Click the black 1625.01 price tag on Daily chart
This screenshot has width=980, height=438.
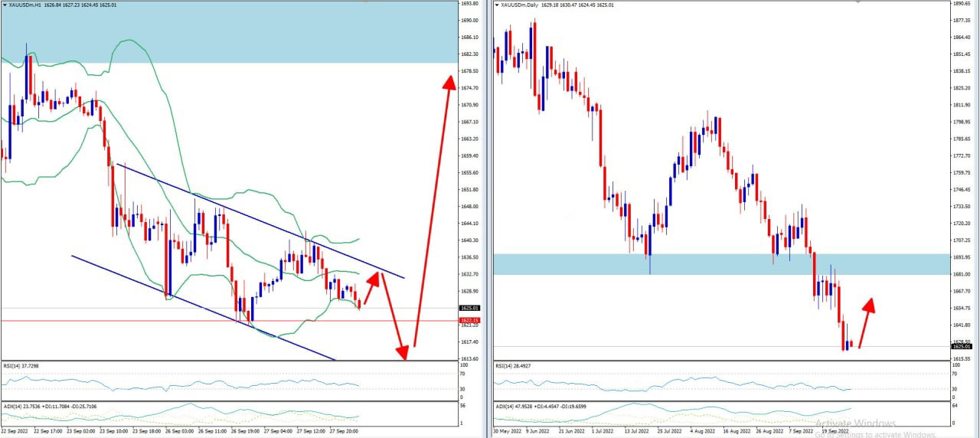962,347
